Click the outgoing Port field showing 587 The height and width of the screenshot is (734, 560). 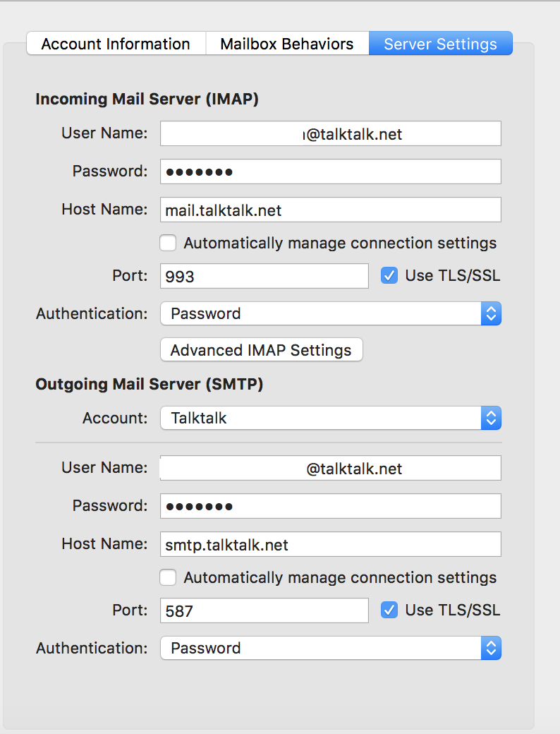coord(264,610)
